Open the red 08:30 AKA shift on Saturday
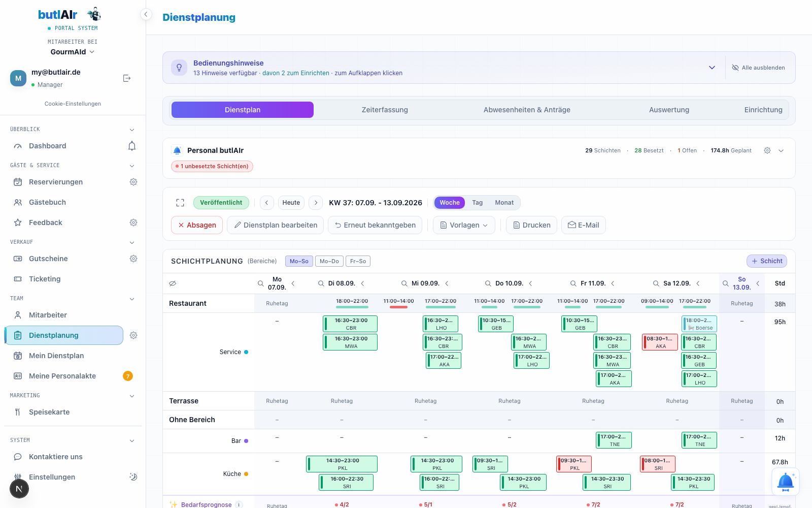The height and width of the screenshot is (508, 812). [660, 342]
